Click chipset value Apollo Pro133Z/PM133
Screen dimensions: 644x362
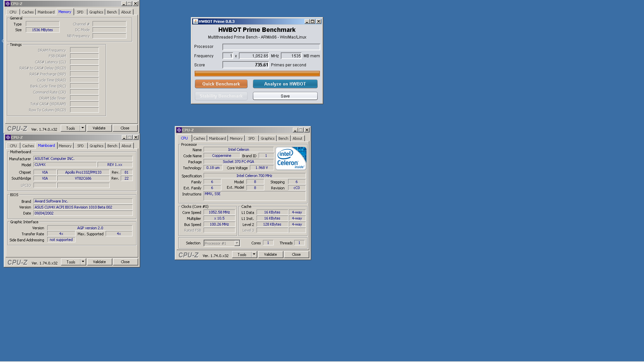pyautogui.click(x=83, y=172)
